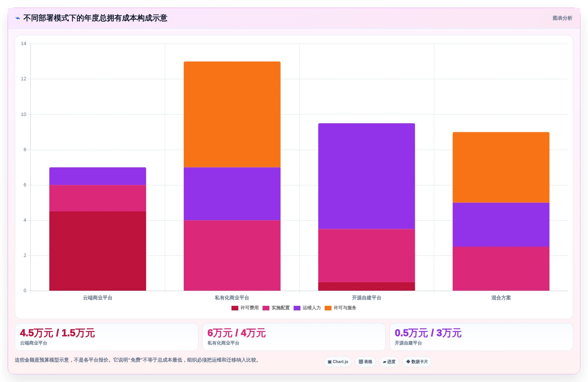
Task: Click the 表格 tag chip
Action: click(x=366, y=362)
